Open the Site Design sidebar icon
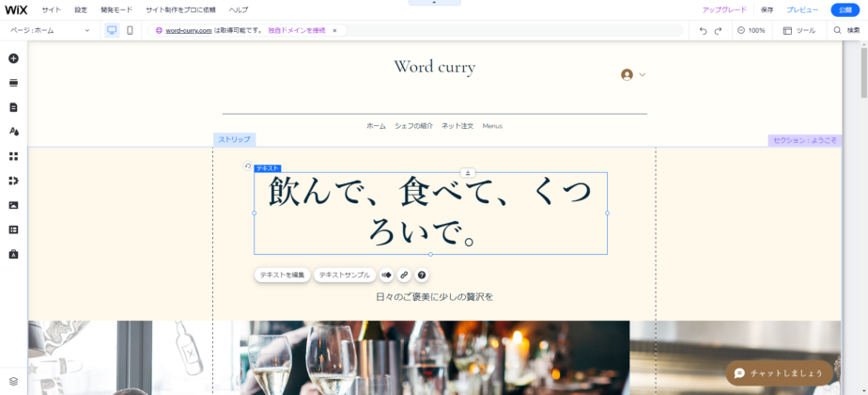 pyautogui.click(x=14, y=132)
